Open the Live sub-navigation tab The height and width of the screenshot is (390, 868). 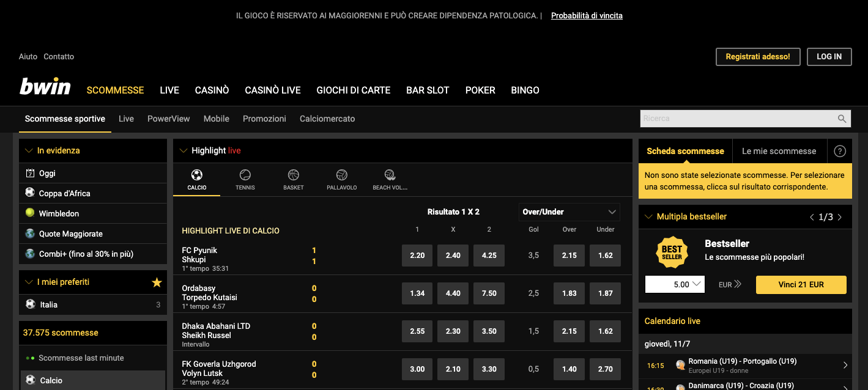126,119
